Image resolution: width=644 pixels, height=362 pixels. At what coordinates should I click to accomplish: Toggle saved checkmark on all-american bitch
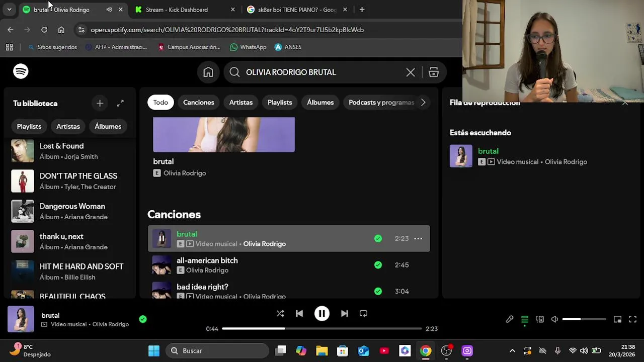(378, 265)
